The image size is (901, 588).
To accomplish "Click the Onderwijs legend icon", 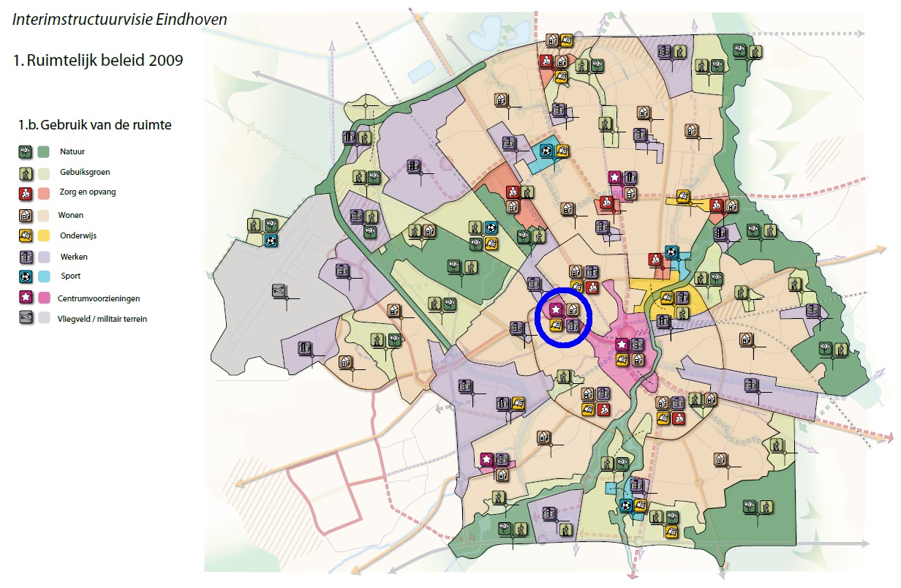I will point(25,235).
